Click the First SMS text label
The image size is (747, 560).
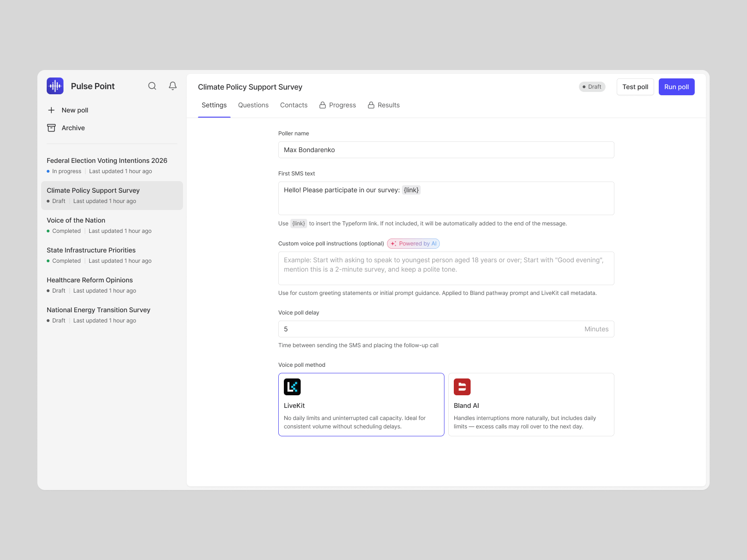click(296, 174)
